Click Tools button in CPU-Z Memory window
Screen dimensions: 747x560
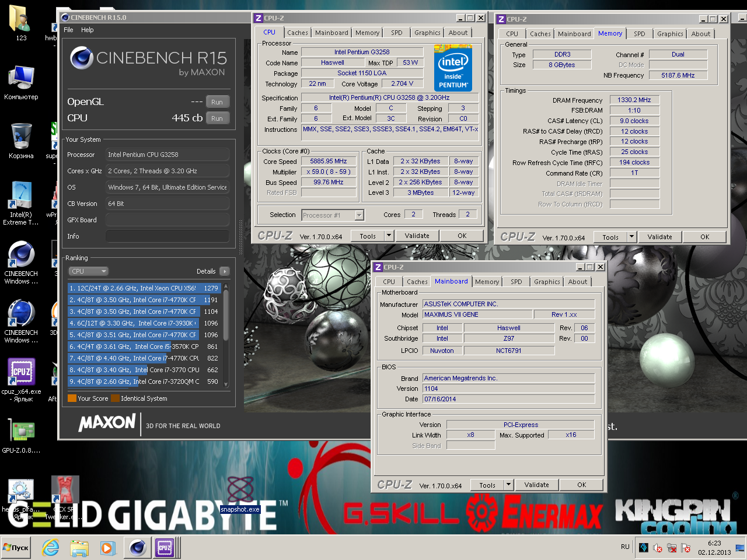[610, 237]
